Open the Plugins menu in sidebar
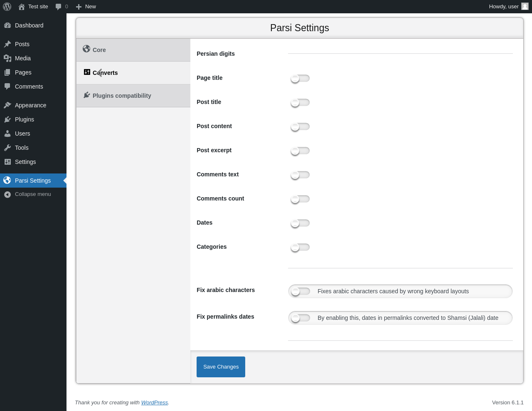Viewport: 532px width, 411px height. point(25,119)
